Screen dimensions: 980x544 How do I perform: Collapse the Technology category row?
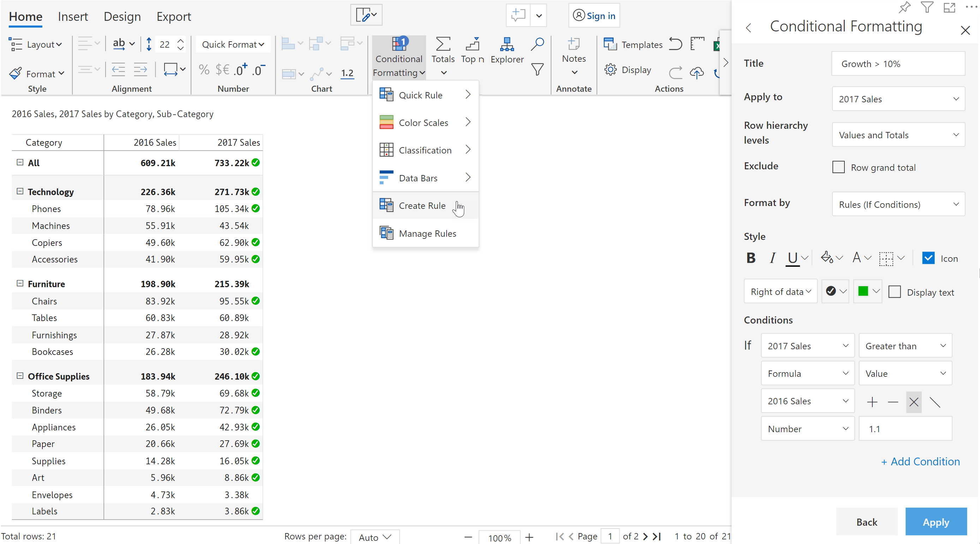pyautogui.click(x=20, y=191)
